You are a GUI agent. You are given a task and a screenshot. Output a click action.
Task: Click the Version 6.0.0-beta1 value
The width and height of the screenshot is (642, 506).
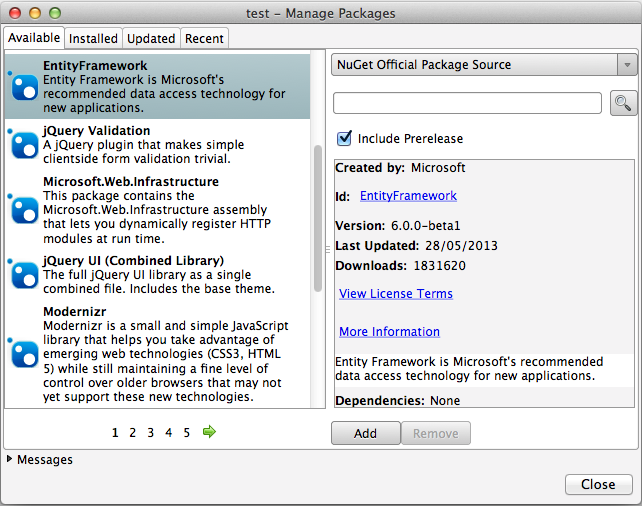(x=426, y=226)
